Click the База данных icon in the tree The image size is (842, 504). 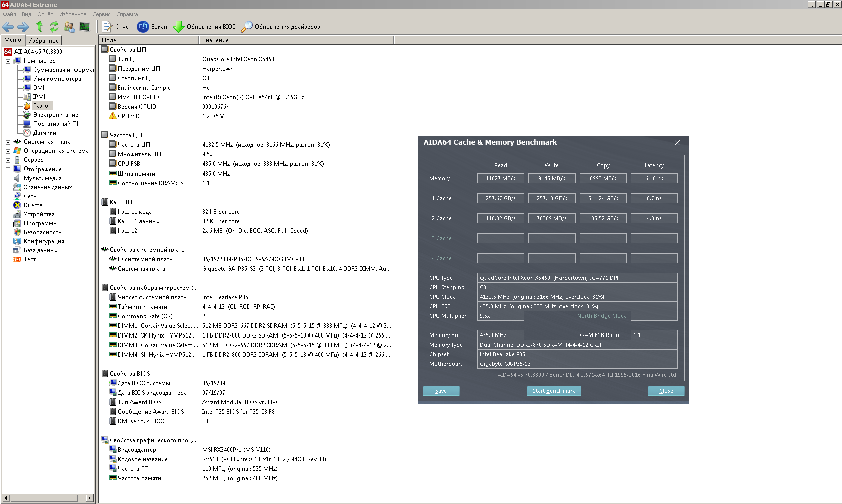pyautogui.click(x=17, y=250)
